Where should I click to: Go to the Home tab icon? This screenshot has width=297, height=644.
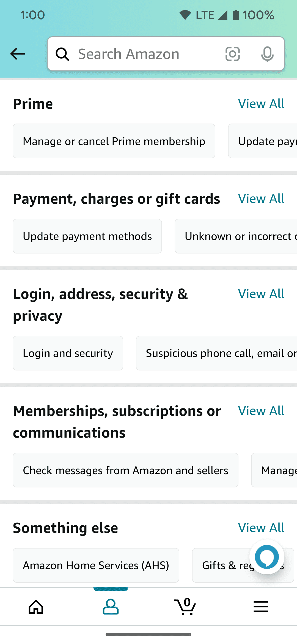coord(36,607)
